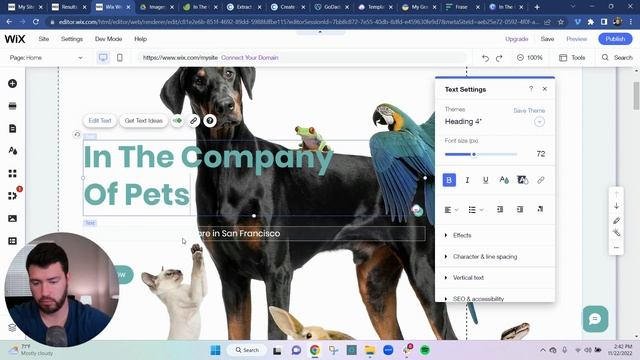Viewport: 640px width, 360px height.
Task: Open the Help menu
Action: click(140, 39)
